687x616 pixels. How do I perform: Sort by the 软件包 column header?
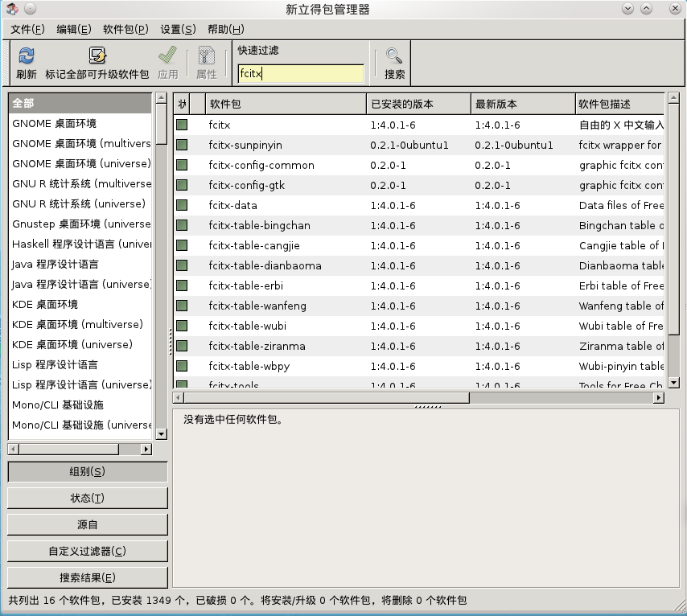point(286,105)
